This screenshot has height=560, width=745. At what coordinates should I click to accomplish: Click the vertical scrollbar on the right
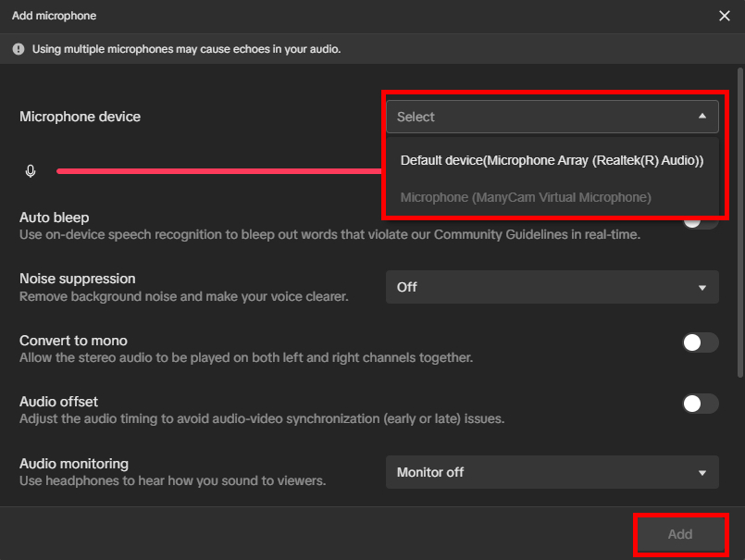click(x=739, y=222)
